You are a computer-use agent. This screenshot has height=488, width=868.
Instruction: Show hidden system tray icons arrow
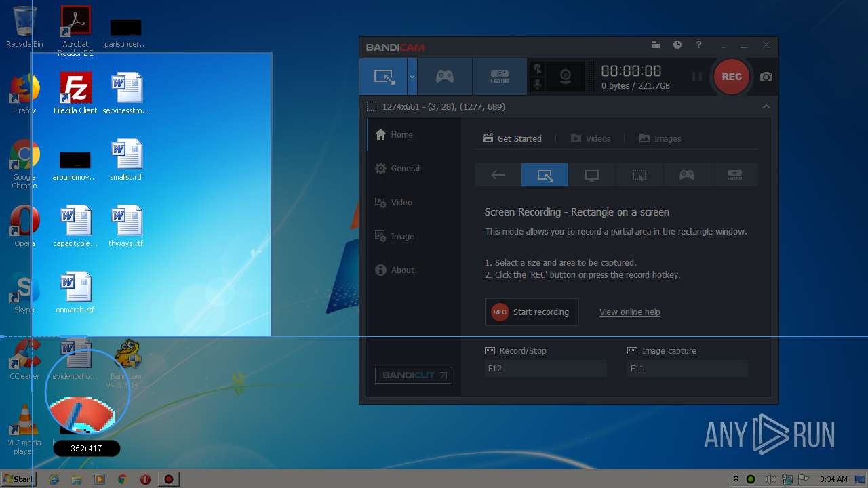pyautogui.click(x=736, y=479)
